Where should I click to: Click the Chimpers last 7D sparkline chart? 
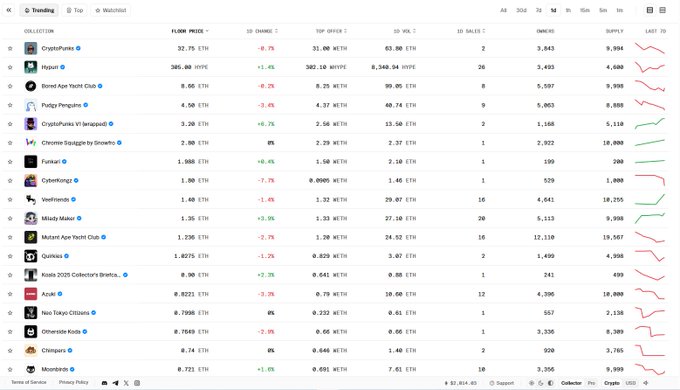[x=650, y=351]
